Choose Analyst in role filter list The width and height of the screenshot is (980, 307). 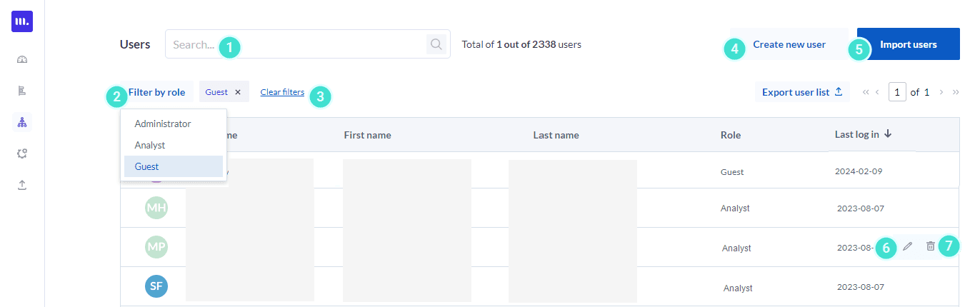coord(174,145)
